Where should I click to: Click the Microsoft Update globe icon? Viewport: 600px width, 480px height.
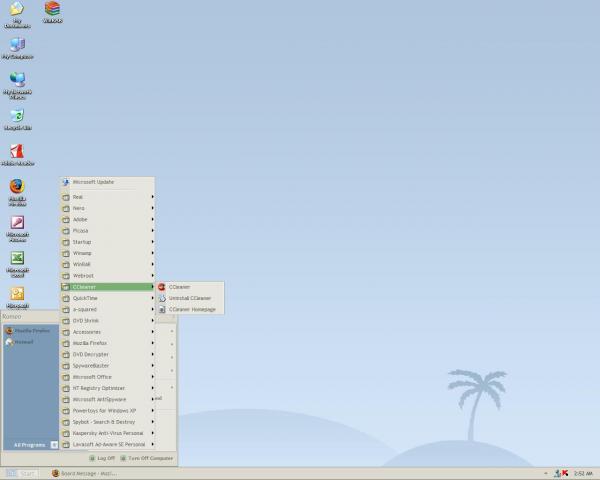pyautogui.click(x=66, y=182)
